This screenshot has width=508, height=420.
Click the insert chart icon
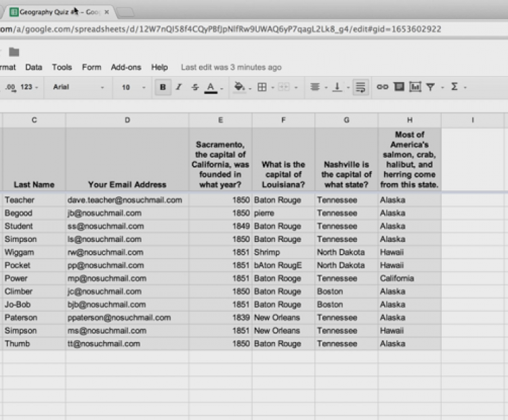(415, 87)
